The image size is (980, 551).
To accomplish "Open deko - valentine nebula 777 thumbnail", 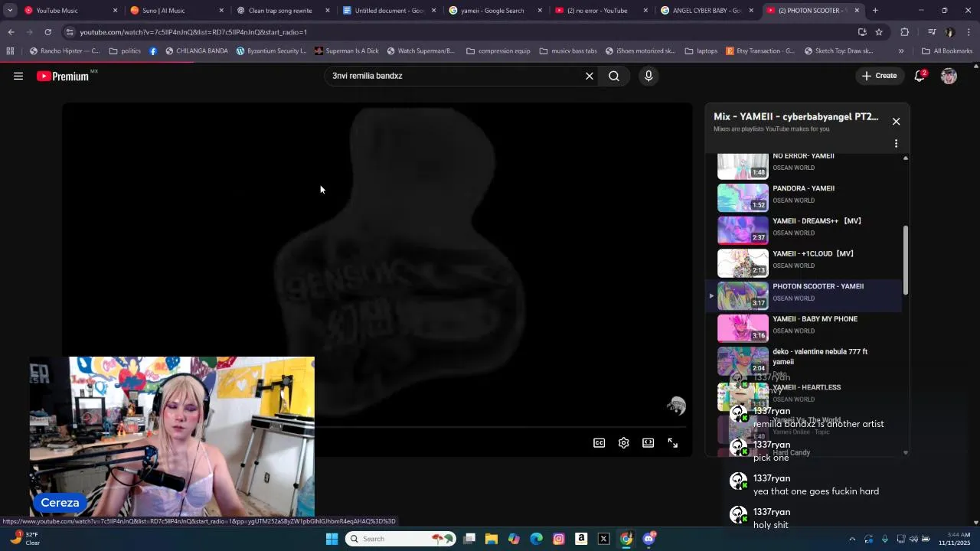I will click(x=743, y=360).
